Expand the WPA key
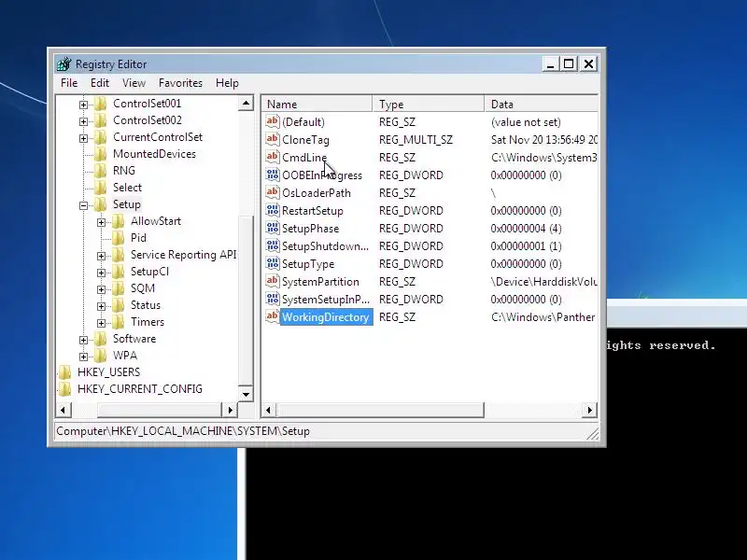Image resolution: width=747 pixels, height=560 pixels. click(83, 357)
